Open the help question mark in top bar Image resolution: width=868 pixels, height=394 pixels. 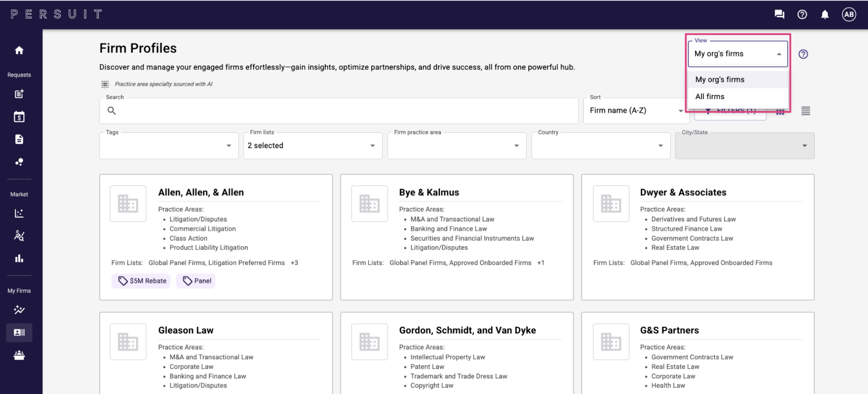(802, 14)
